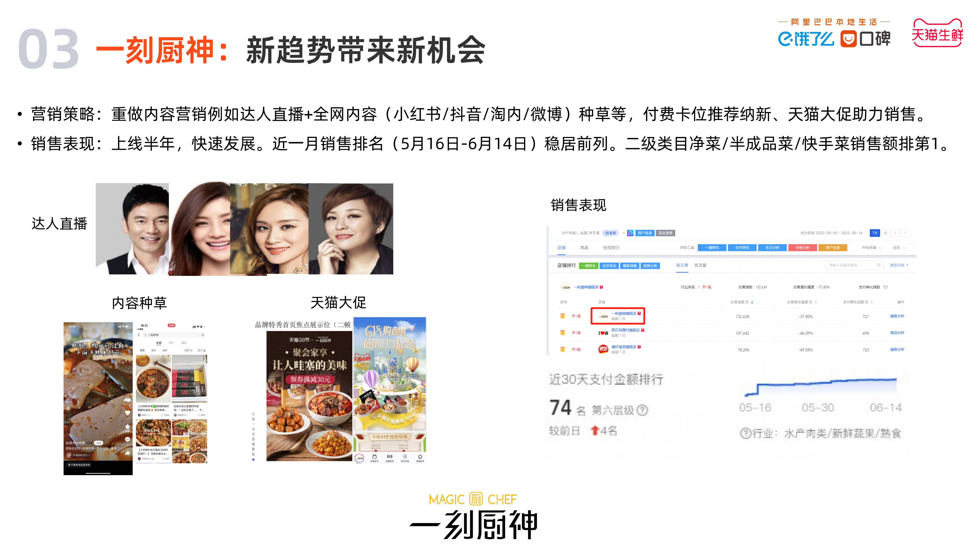
Task: Switch the date granularity to 日
Action: click(886, 233)
